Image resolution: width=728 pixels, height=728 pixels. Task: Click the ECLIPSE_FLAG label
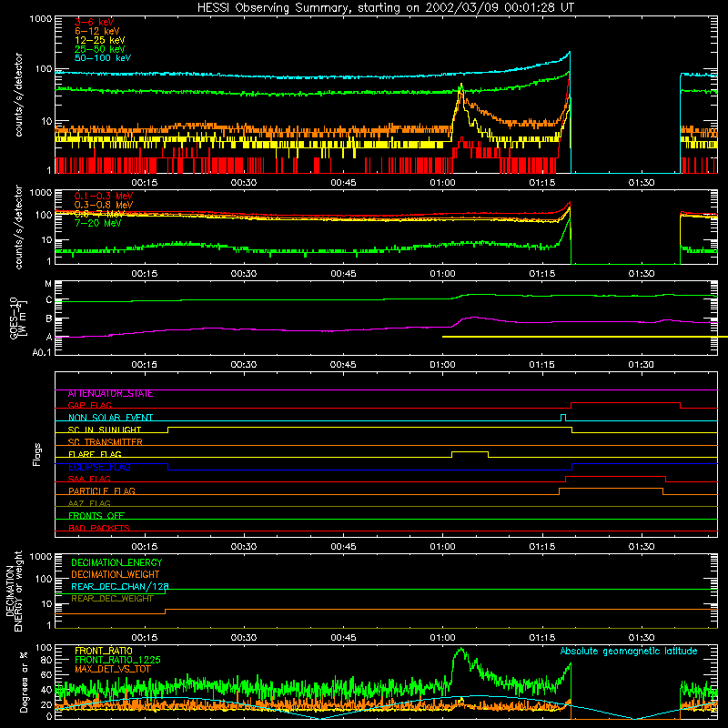99,467
